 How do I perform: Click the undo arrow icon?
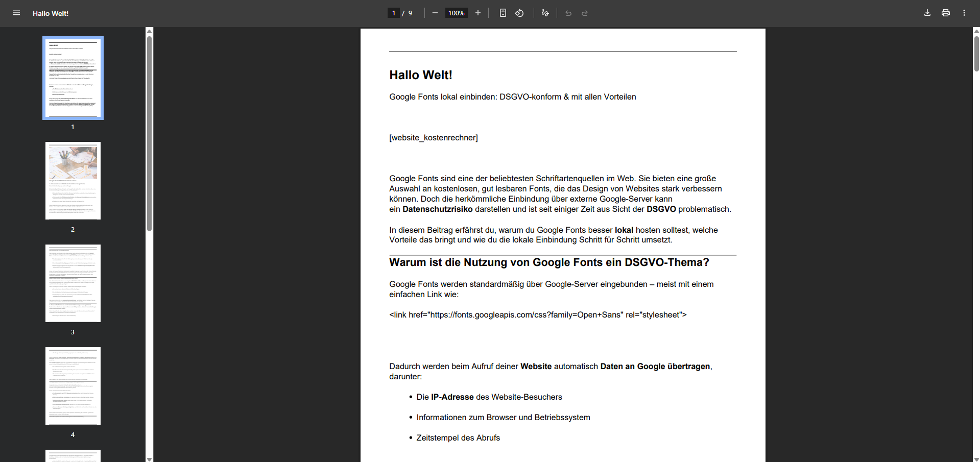568,13
